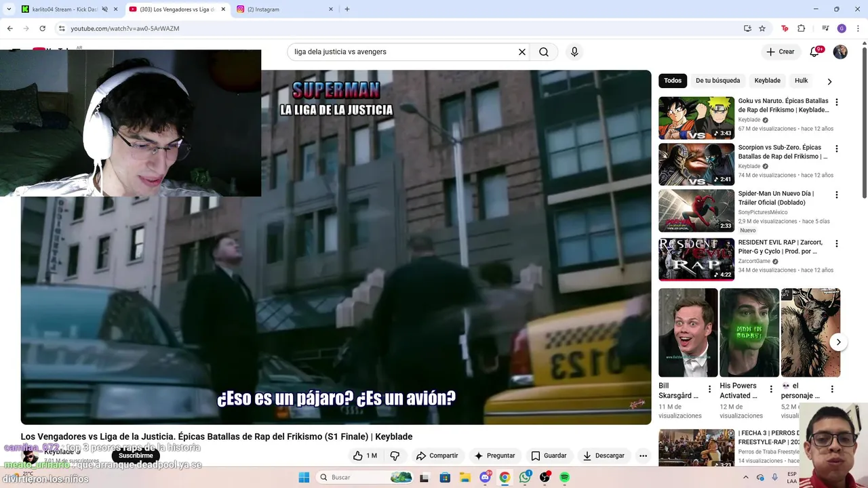
Task: Click the Crear button
Action: (x=781, y=52)
